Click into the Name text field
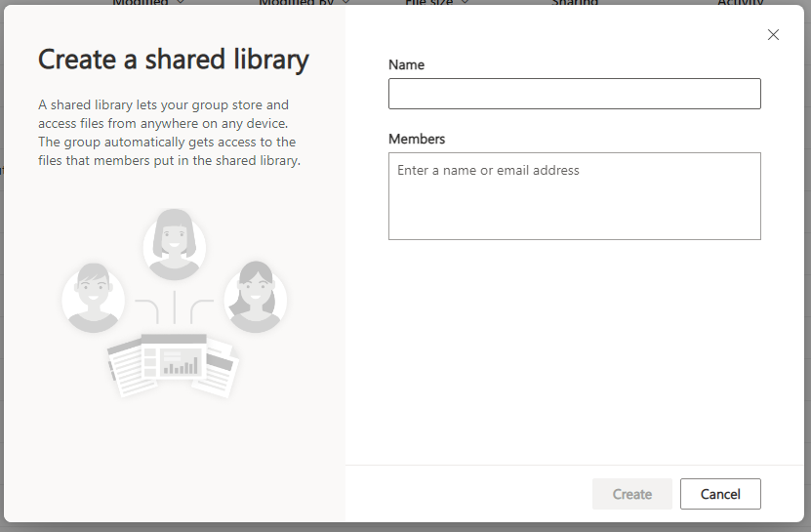This screenshot has height=532, width=811. coord(574,94)
